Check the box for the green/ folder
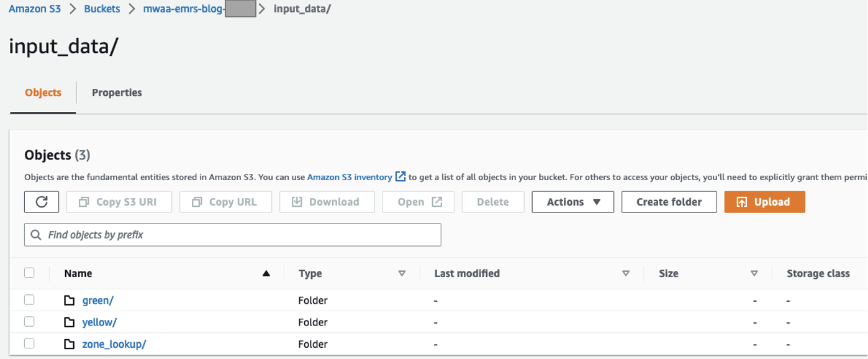The width and height of the screenshot is (868, 359). [29, 300]
